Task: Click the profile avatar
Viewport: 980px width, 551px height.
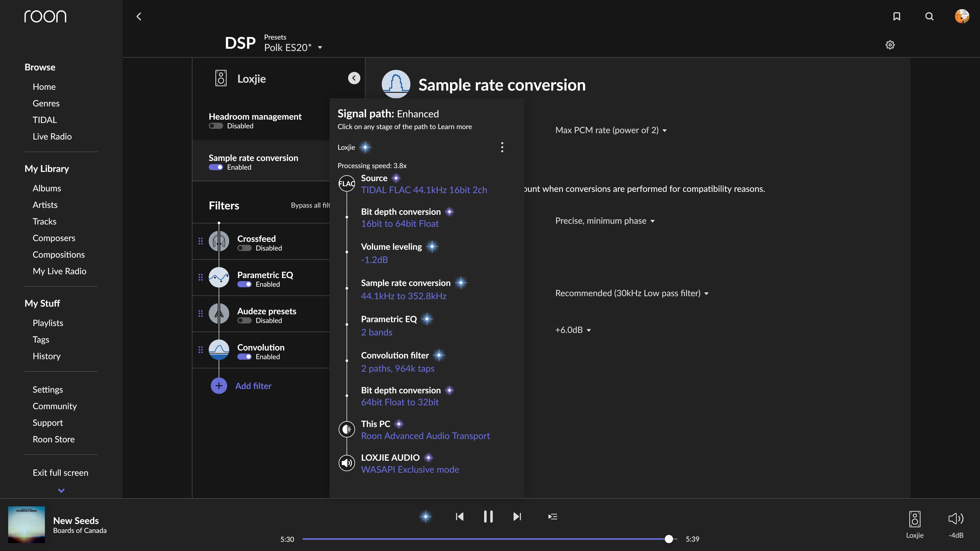Action: pos(962,16)
